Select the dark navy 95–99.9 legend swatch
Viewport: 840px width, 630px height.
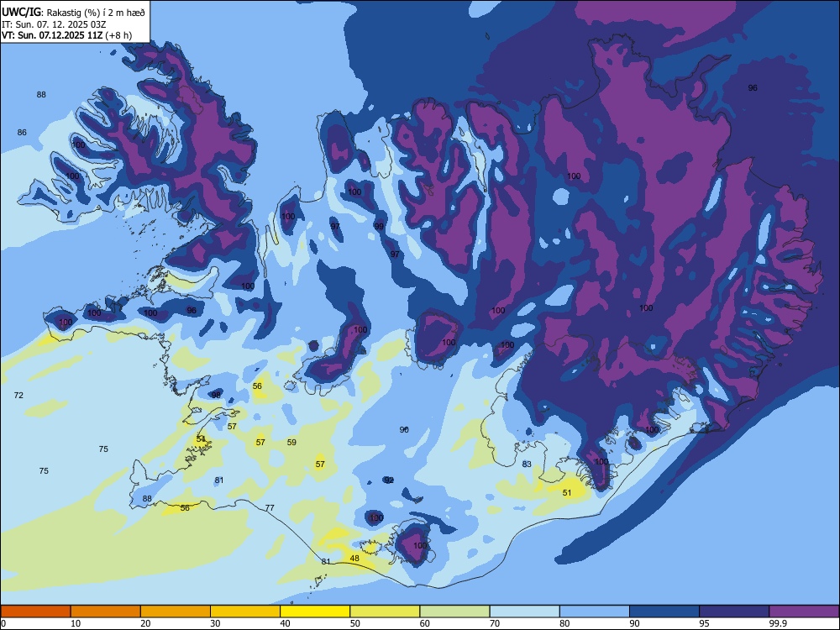tap(734, 612)
